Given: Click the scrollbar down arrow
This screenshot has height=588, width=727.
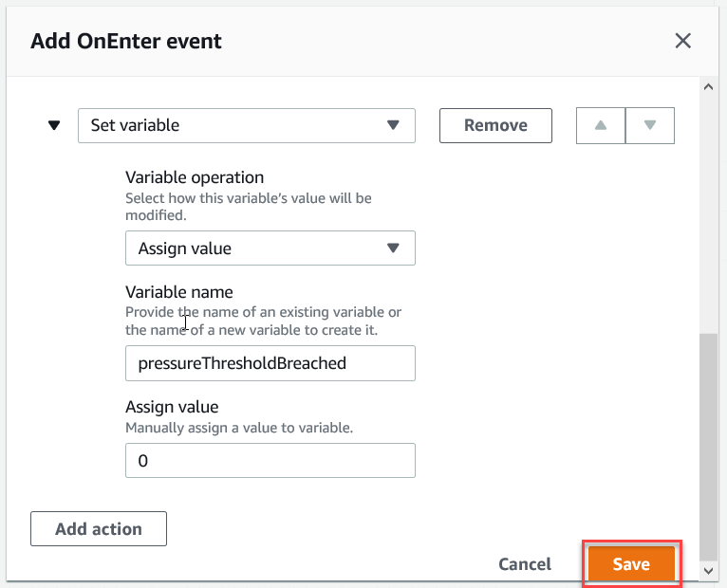Looking at the screenshot, I should (708, 570).
